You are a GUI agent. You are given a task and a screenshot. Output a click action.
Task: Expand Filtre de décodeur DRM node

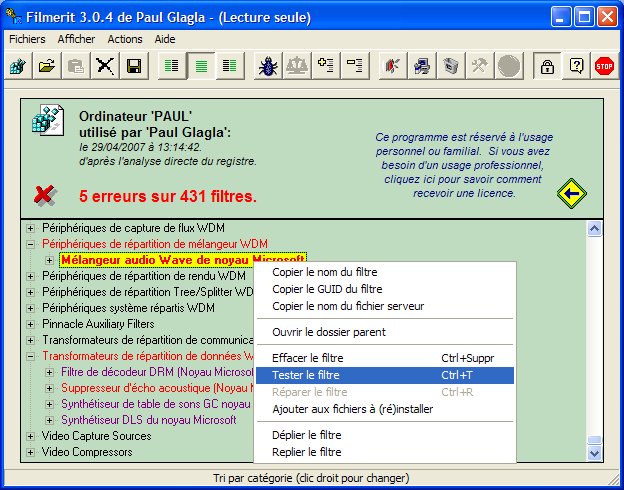coord(49,372)
